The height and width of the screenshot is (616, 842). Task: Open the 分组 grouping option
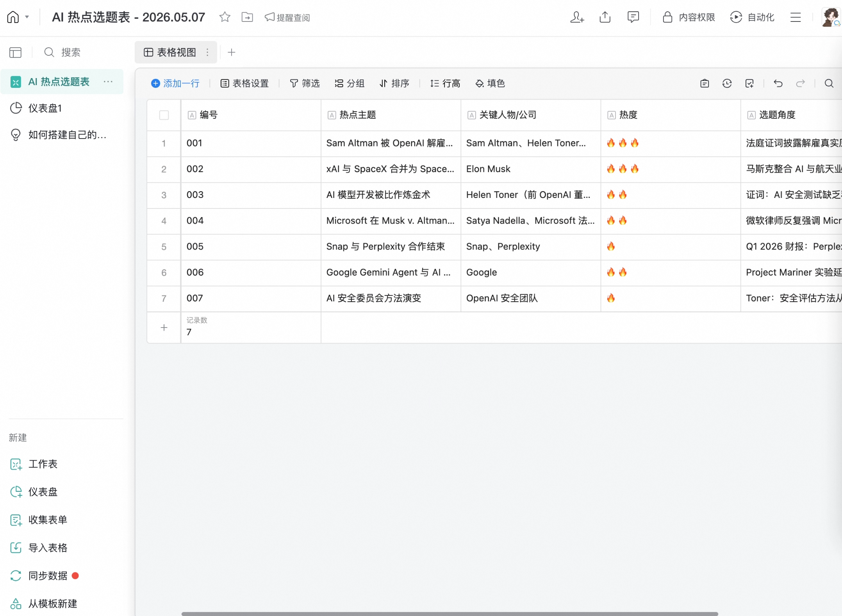click(350, 83)
